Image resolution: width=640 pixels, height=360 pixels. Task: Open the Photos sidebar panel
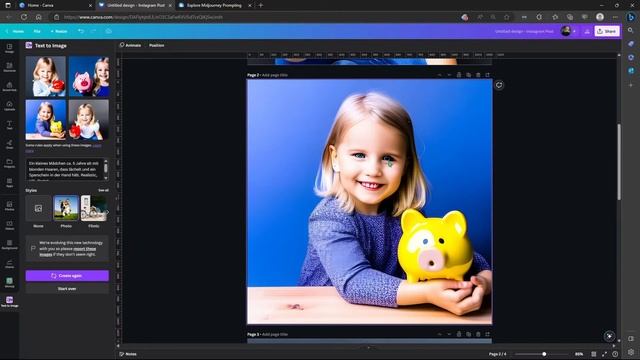click(9, 206)
